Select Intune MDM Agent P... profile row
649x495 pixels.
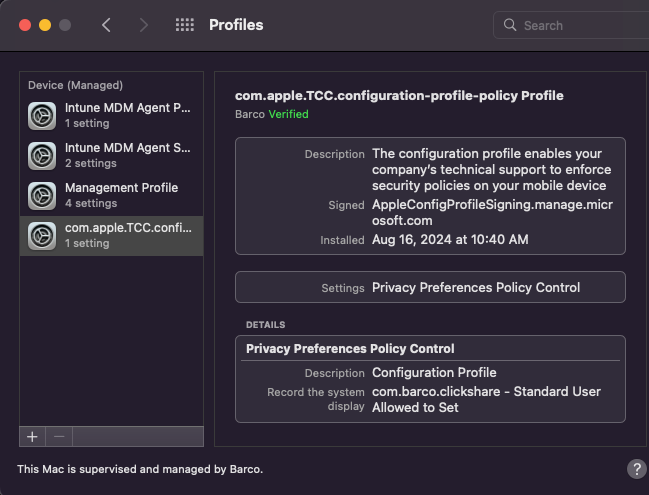(x=111, y=116)
